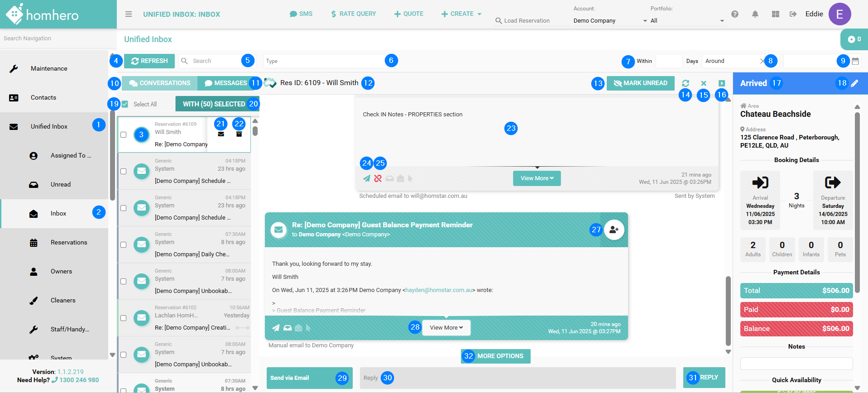The height and width of the screenshot is (393, 868).
Task: Click the pencil edit icon beside Arrived
Action: [854, 83]
